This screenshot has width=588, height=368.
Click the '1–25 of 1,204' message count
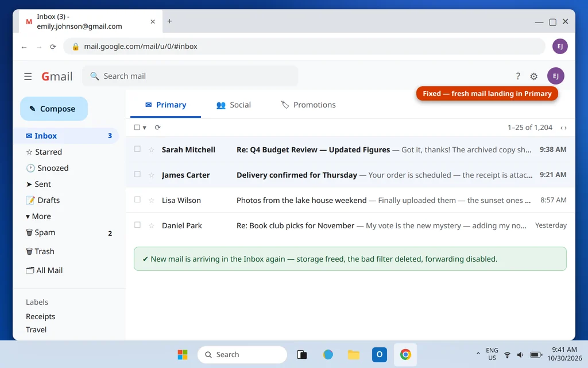coord(530,127)
